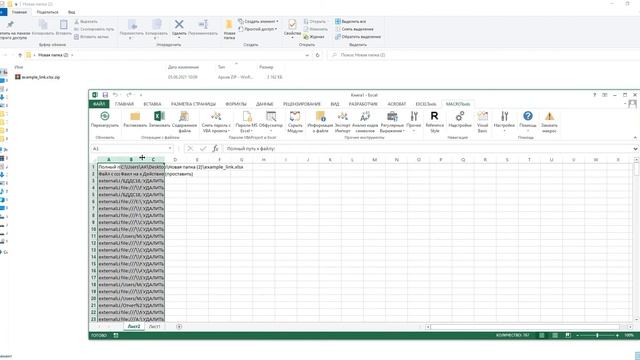This screenshot has width=640, height=360.
Task: Click Переименовать icon in Explorer ribbon
Action: (203, 24)
